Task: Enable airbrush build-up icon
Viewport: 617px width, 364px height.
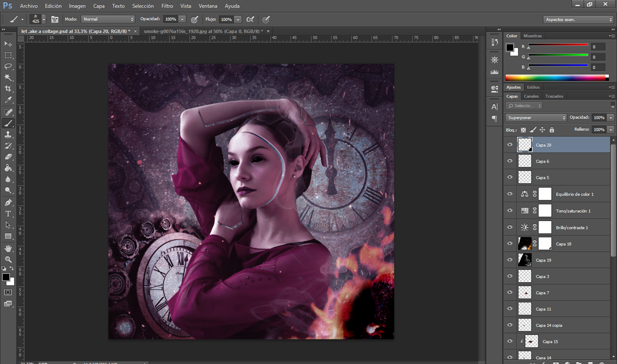Action: coord(251,20)
